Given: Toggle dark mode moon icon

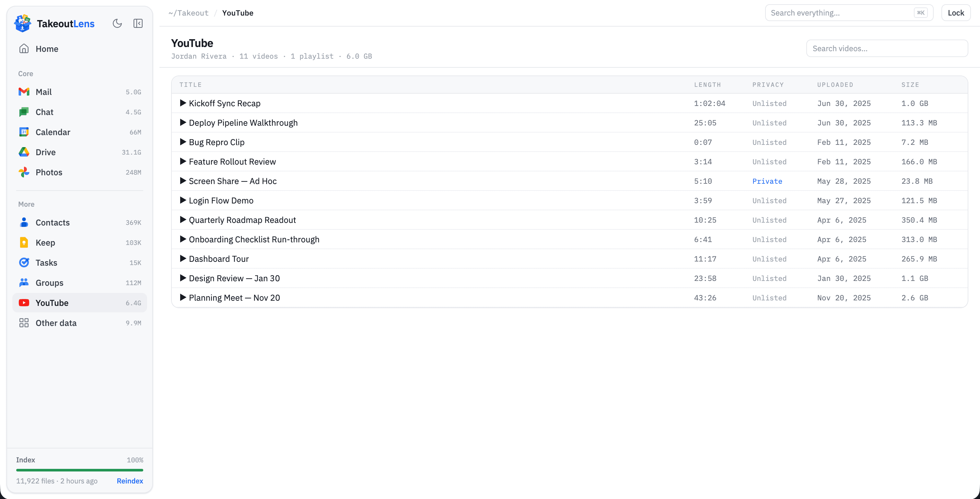Looking at the screenshot, I should pyautogui.click(x=117, y=24).
